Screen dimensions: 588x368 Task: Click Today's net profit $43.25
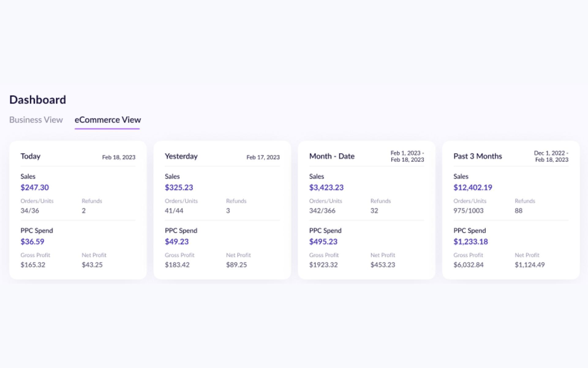coord(92,265)
